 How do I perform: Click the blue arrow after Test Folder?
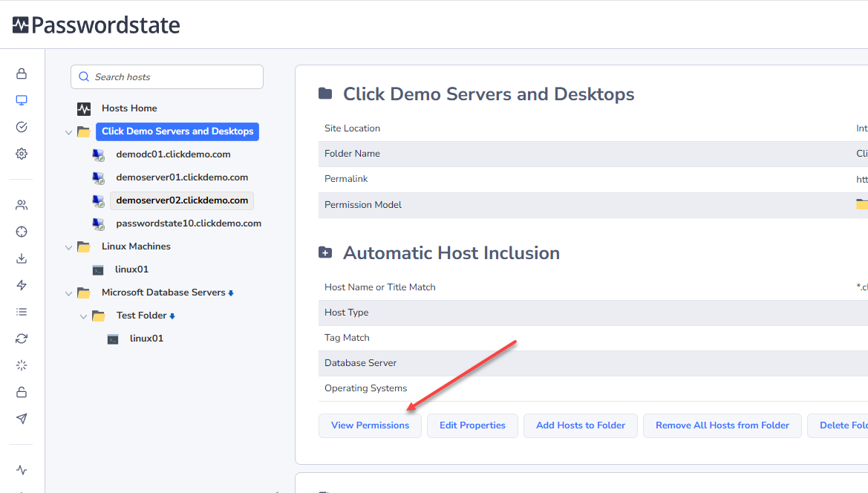(x=172, y=316)
